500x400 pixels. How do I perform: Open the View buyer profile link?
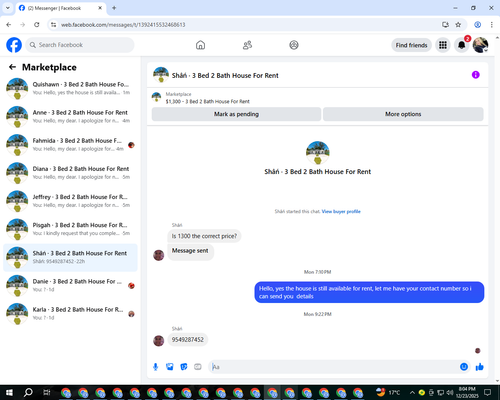coord(341,211)
